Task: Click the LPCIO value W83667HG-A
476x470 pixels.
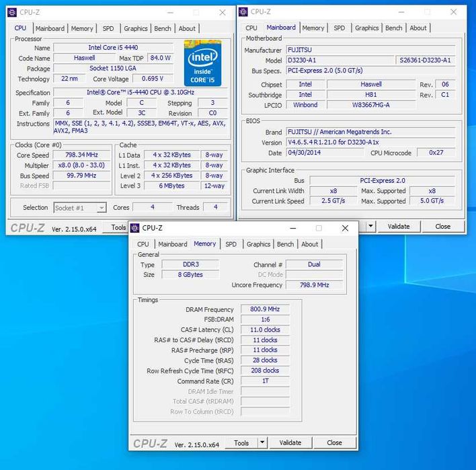Action: [371, 105]
